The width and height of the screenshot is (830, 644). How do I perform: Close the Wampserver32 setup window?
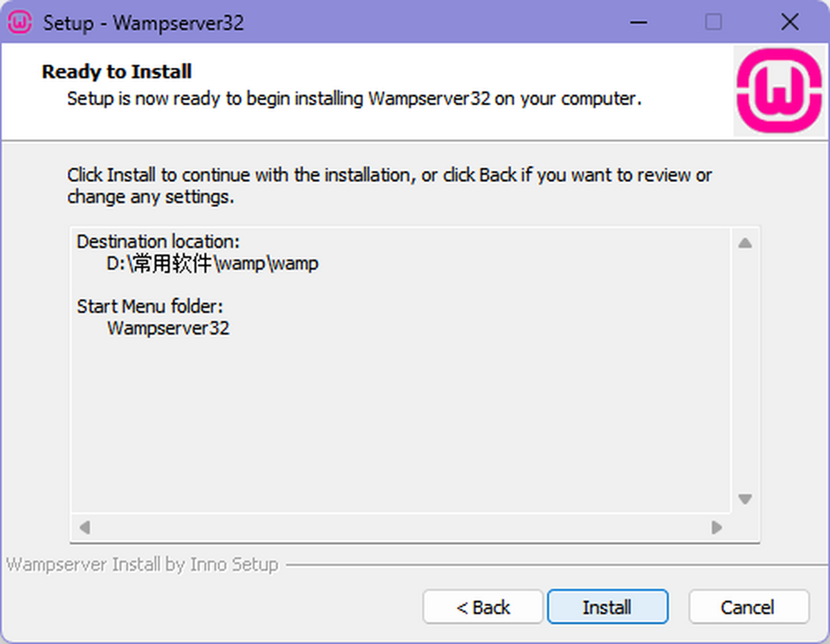coord(789,22)
